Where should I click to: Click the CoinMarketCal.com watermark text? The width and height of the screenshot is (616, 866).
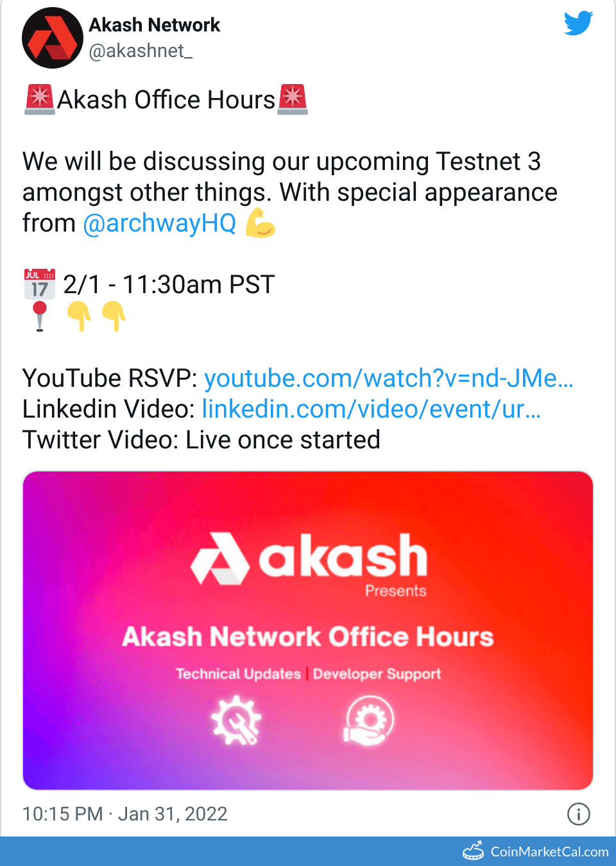[549, 852]
